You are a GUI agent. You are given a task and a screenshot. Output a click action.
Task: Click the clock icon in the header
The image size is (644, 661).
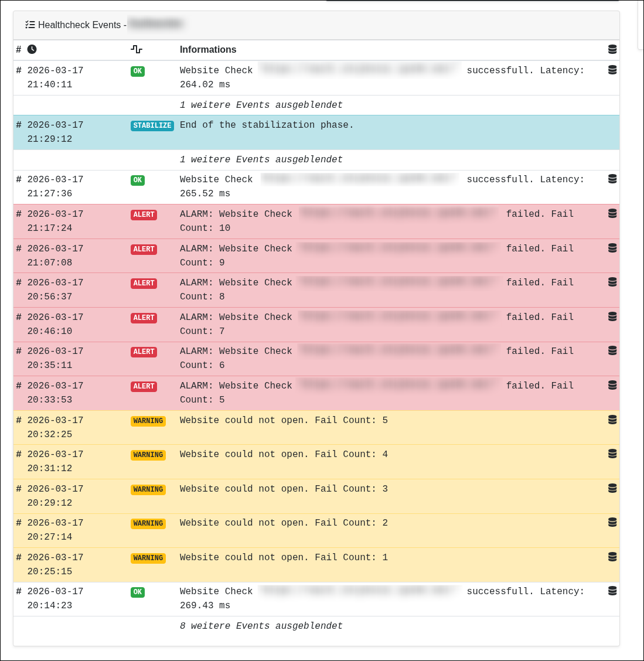(x=32, y=49)
